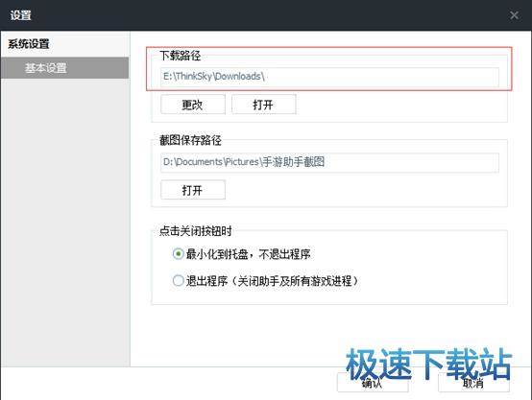Click the 系统设置 sidebar heading
The width and height of the screenshot is (532, 400).
pyautogui.click(x=29, y=44)
